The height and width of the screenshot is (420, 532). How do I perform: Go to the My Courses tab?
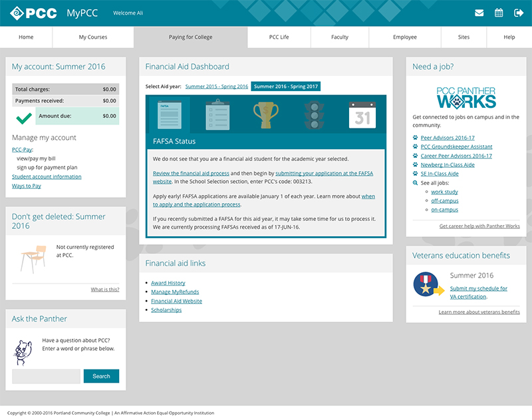(x=92, y=37)
